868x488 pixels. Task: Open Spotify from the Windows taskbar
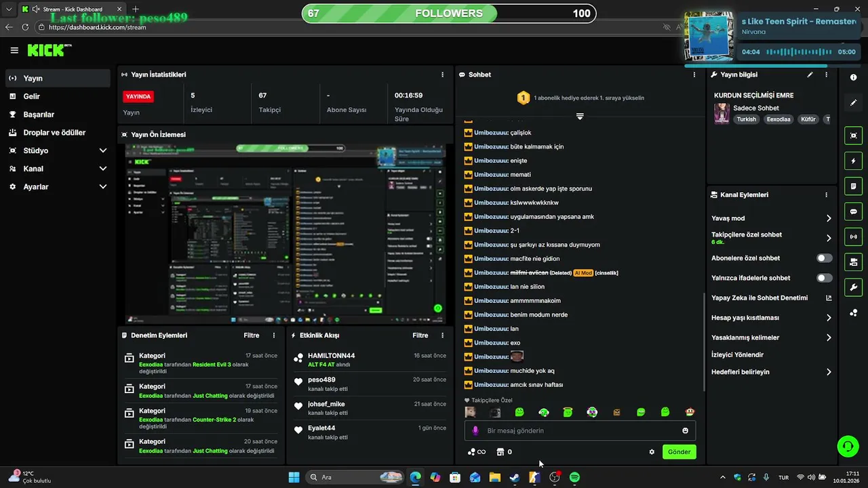574,477
